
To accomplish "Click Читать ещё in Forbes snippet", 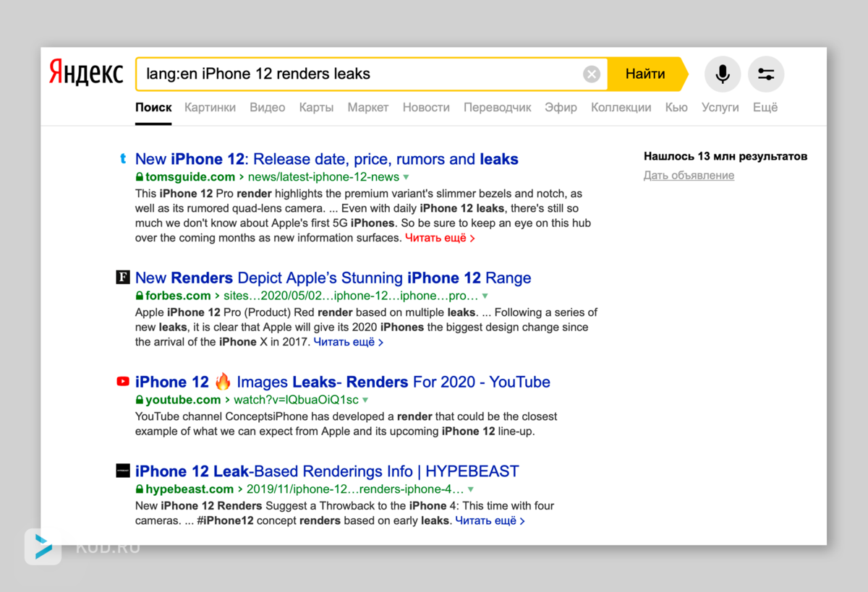I will pyautogui.click(x=348, y=342).
